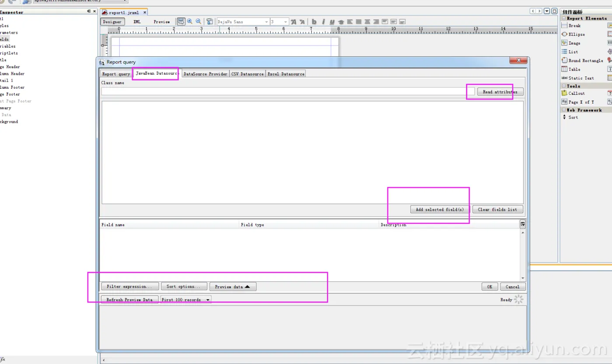Switch to the Report query tab
Viewport: 612px width, 364px height.
click(116, 74)
